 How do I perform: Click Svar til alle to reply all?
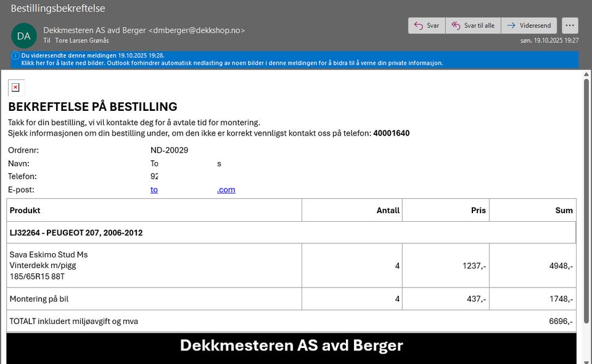(473, 26)
